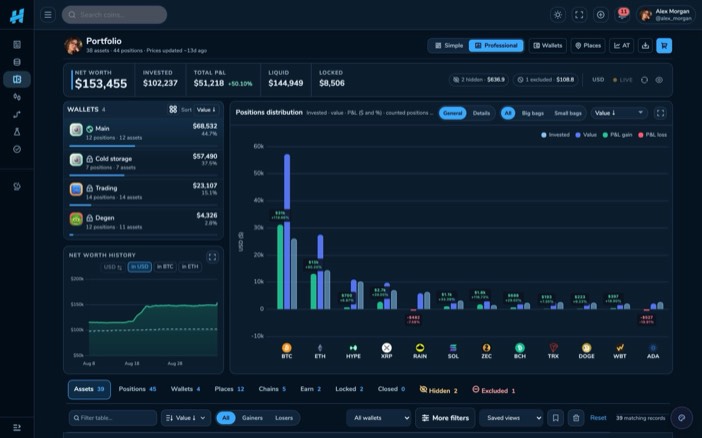
Task: Toggle the light/dark theme sun icon
Action: (557, 15)
